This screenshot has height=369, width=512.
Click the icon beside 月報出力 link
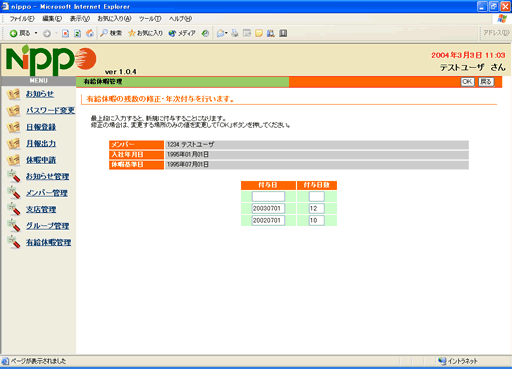[x=14, y=144]
